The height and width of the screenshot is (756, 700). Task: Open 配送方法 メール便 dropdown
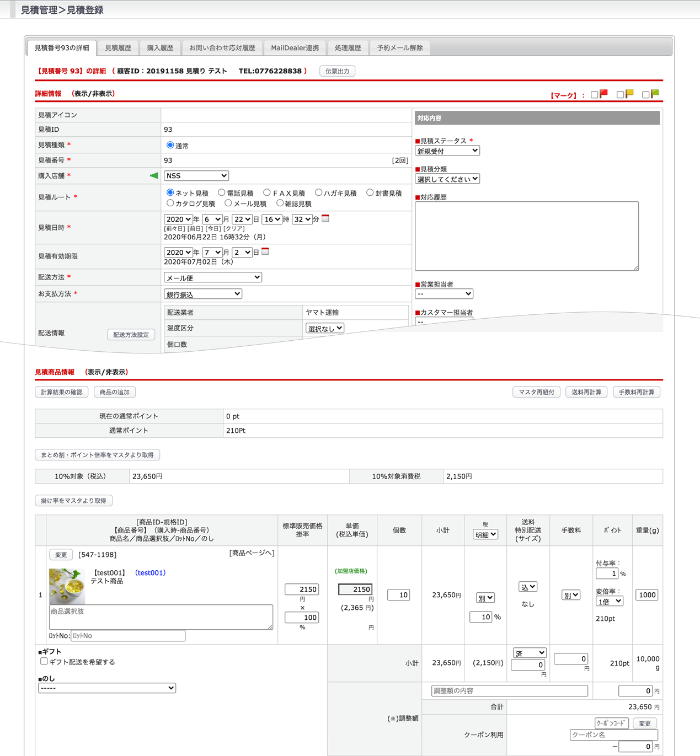point(213,277)
